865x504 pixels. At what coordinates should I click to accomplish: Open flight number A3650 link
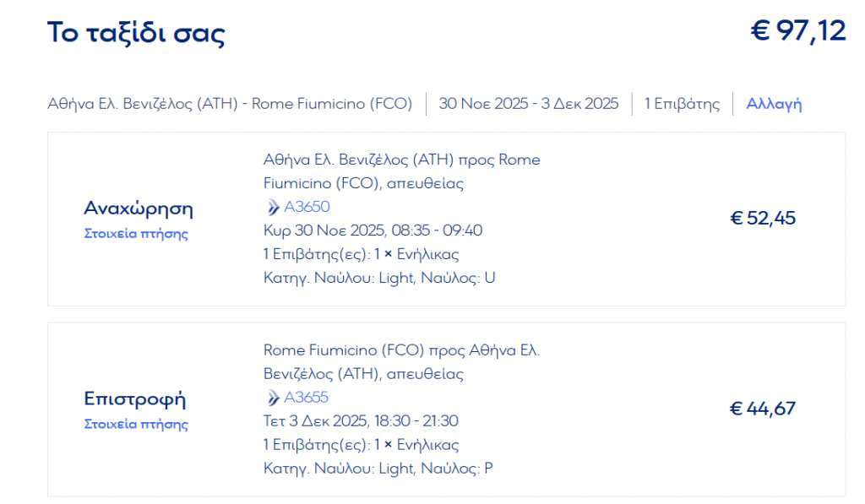tap(307, 207)
